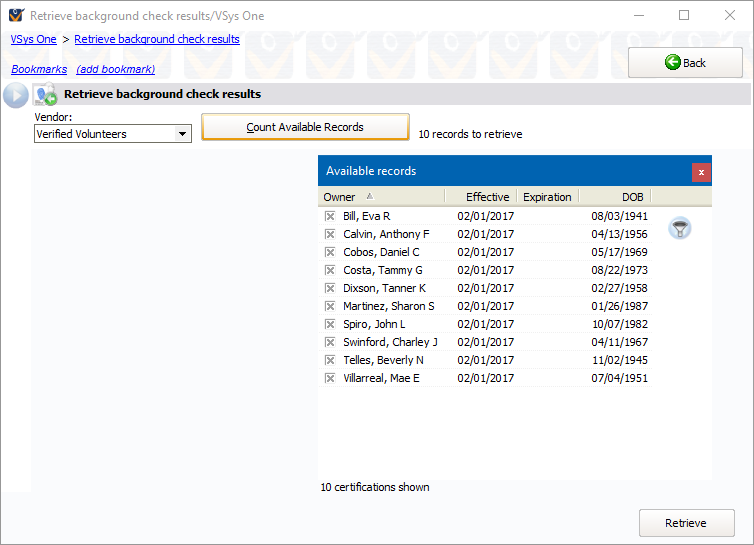Deselect the Spiro, John L checkbox
This screenshot has width=754, height=545.
(x=330, y=324)
